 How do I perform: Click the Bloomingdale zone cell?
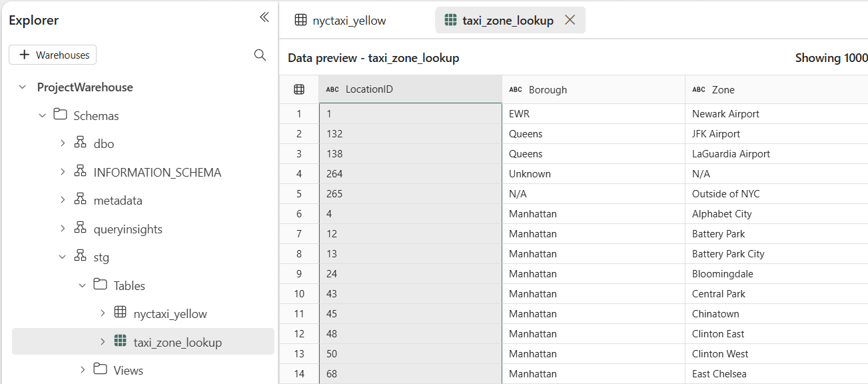pyautogui.click(x=777, y=274)
